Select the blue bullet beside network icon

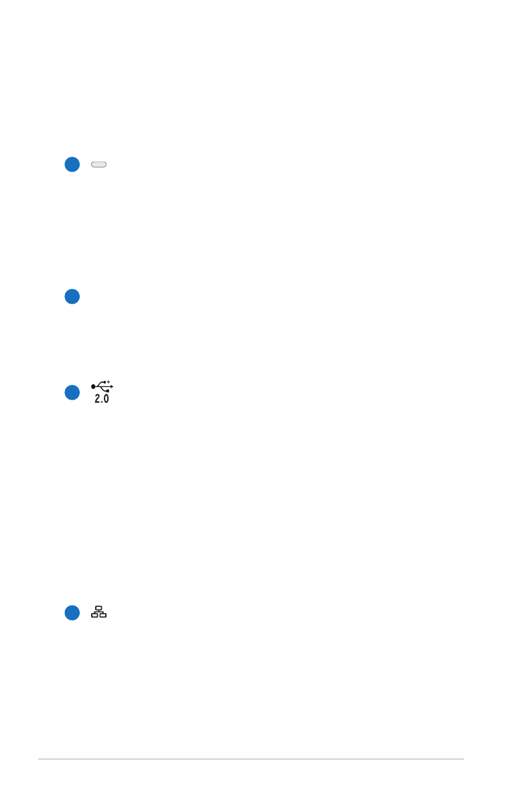click(x=72, y=613)
